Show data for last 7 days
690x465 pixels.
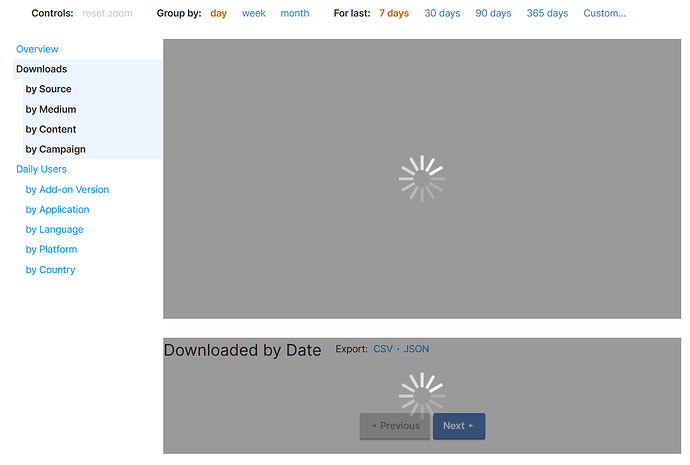tap(394, 13)
